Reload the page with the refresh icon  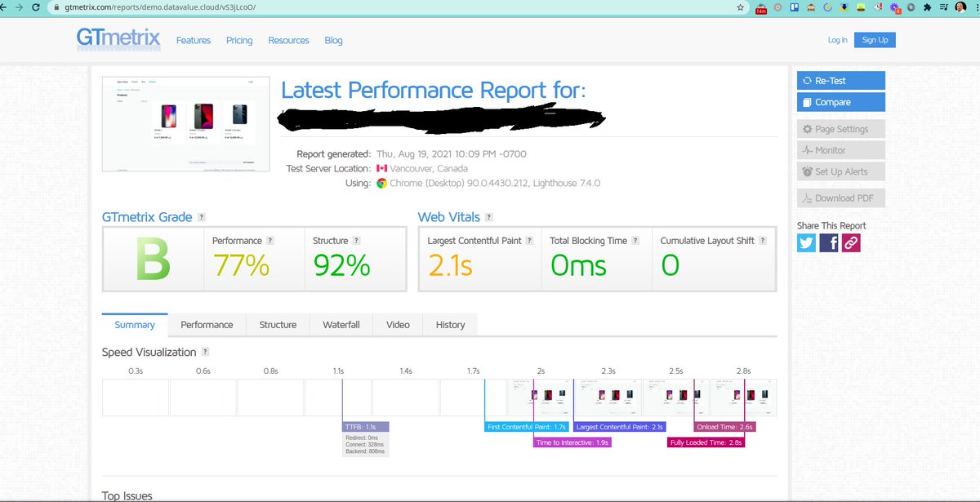pos(37,7)
